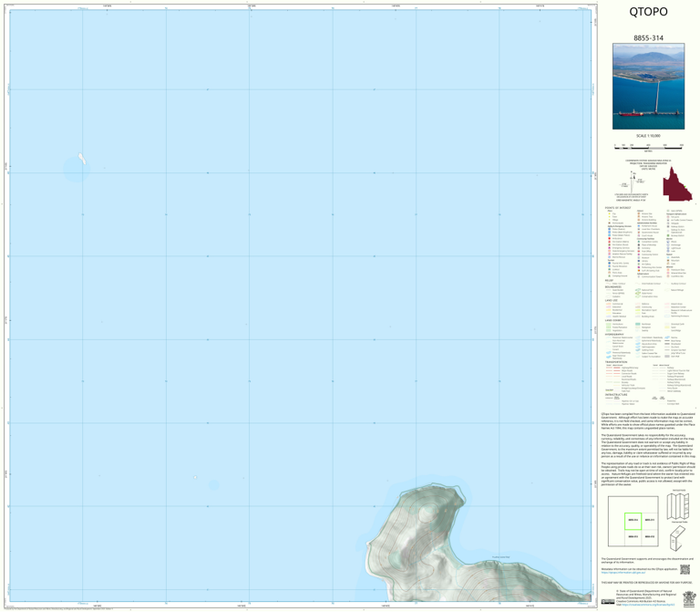The height and width of the screenshot is (612, 700).
Task: Click the Cemetery symbol in the legend
Action: point(639,248)
